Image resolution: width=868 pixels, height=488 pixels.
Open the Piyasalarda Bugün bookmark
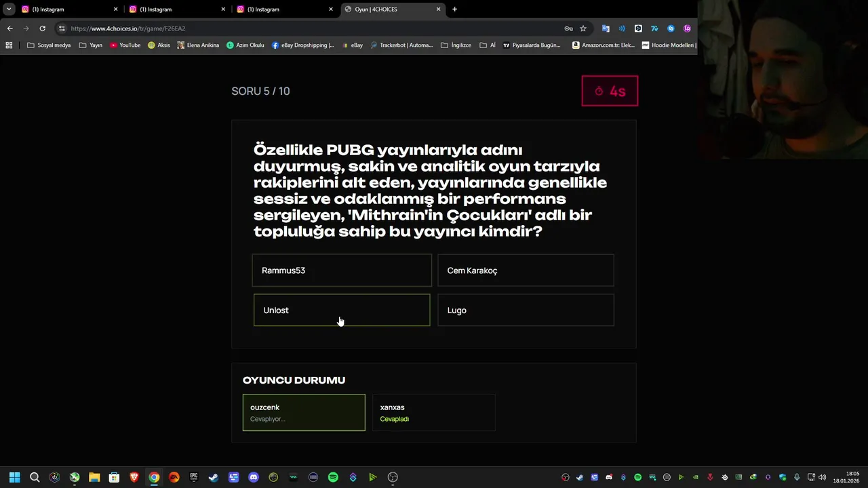pyautogui.click(x=532, y=45)
